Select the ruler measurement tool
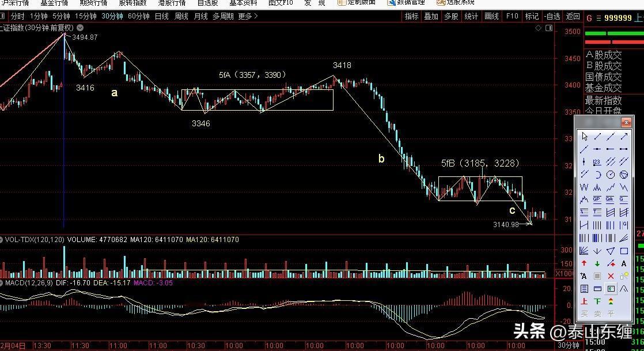 pos(597,289)
